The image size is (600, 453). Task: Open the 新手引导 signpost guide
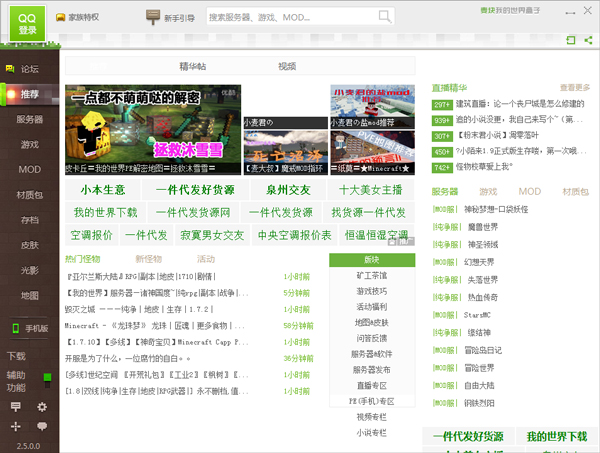[153, 17]
